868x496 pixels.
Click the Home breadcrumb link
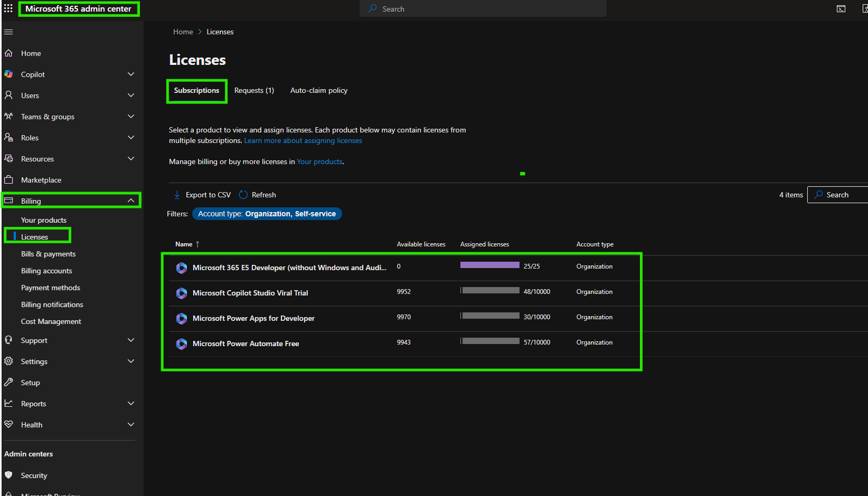pos(183,32)
